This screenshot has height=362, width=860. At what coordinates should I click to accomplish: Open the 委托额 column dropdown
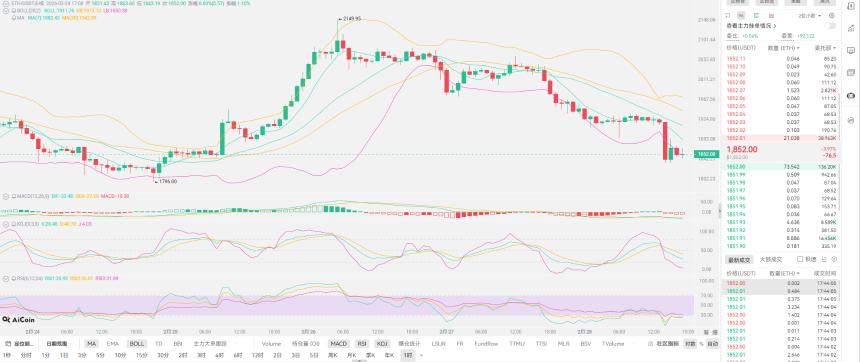point(825,48)
